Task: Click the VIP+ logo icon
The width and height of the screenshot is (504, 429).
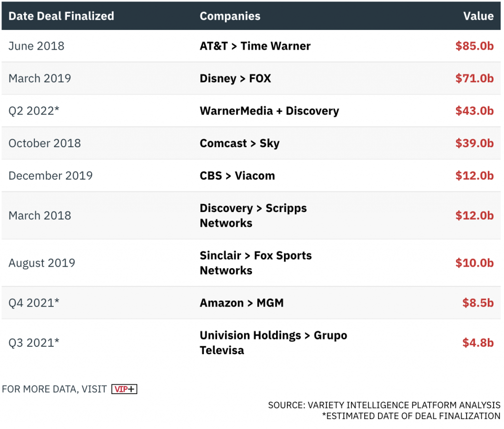Action: point(124,389)
